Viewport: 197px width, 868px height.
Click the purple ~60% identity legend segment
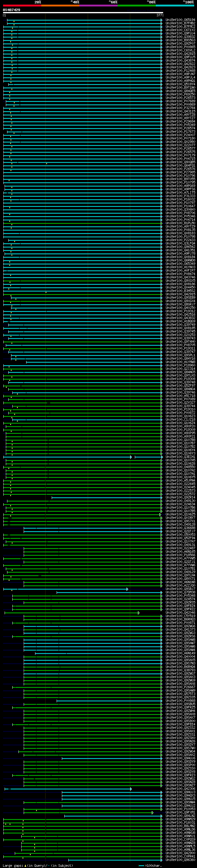(98, 6)
